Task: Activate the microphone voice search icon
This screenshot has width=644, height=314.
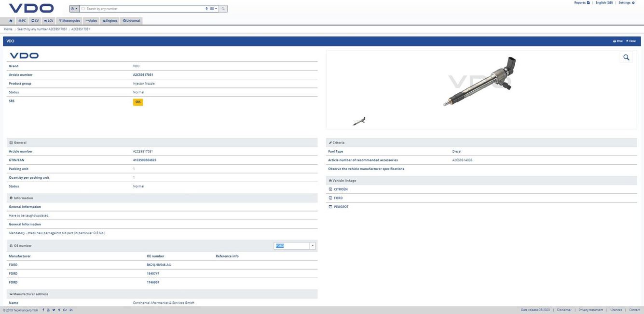Action: [207, 9]
